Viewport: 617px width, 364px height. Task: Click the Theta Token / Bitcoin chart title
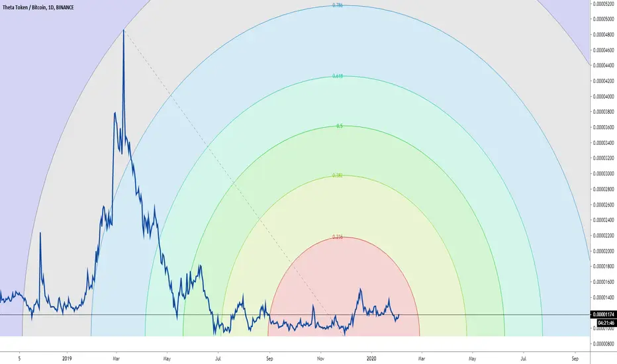coord(38,7)
